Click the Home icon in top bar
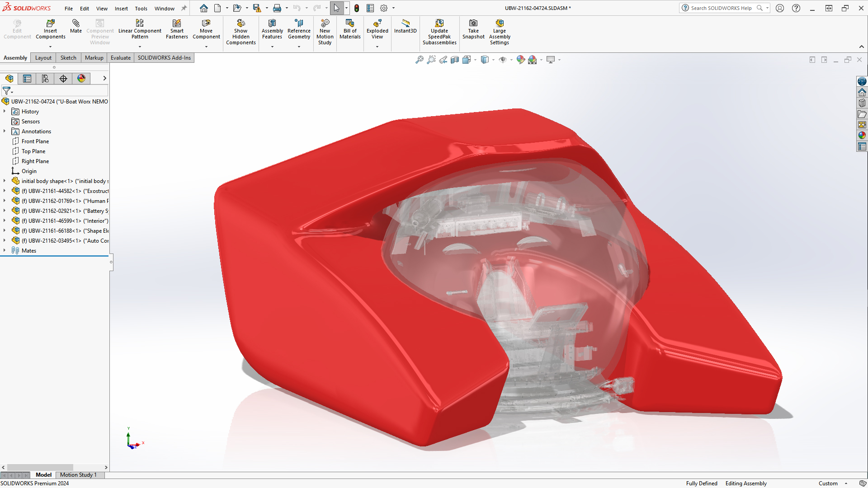 coord(204,8)
